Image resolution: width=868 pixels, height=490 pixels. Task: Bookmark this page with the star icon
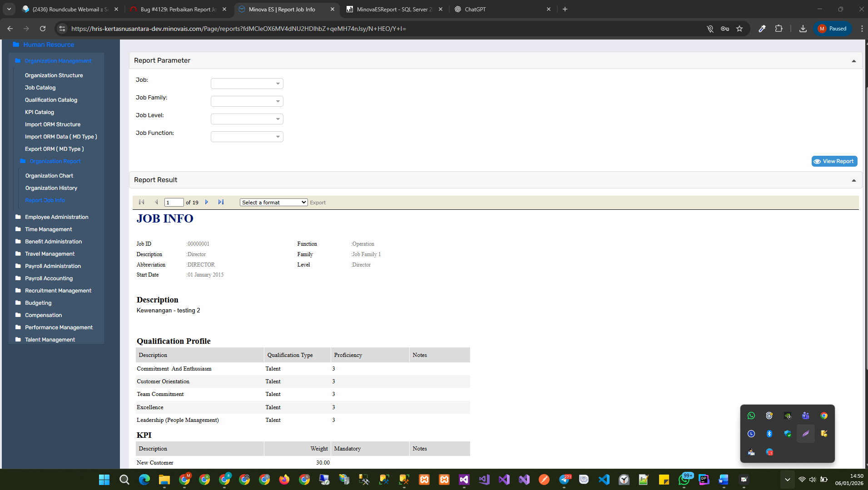pos(739,29)
